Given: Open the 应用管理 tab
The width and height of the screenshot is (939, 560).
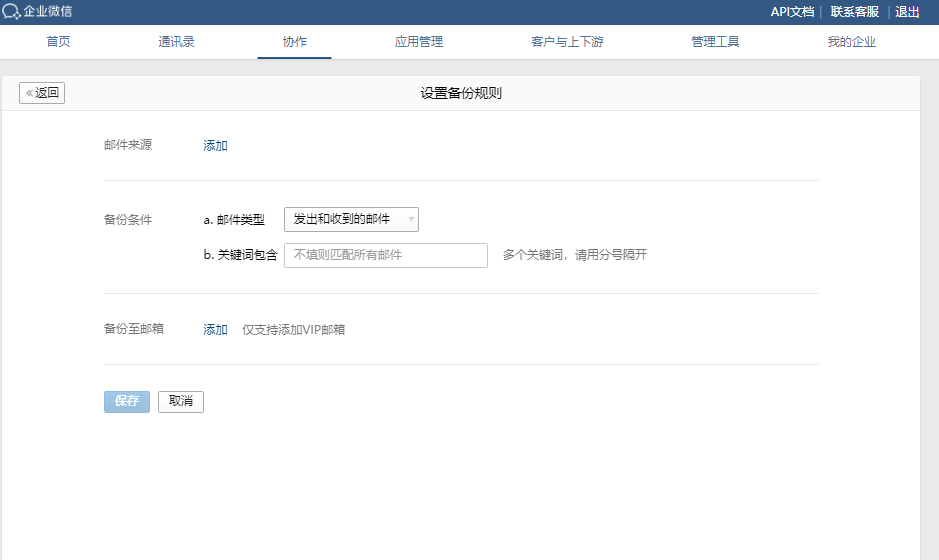Looking at the screenshot, I should 419,42.
